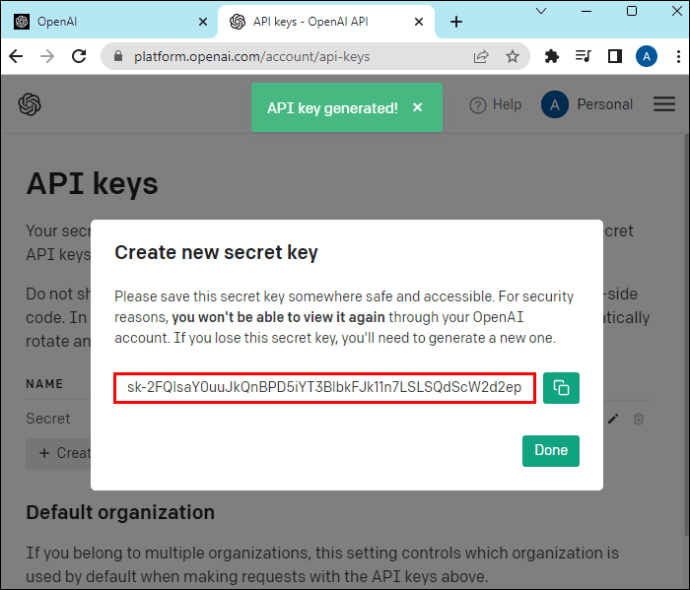Open the browser extensions puzzle icon

tap(551, 57)
